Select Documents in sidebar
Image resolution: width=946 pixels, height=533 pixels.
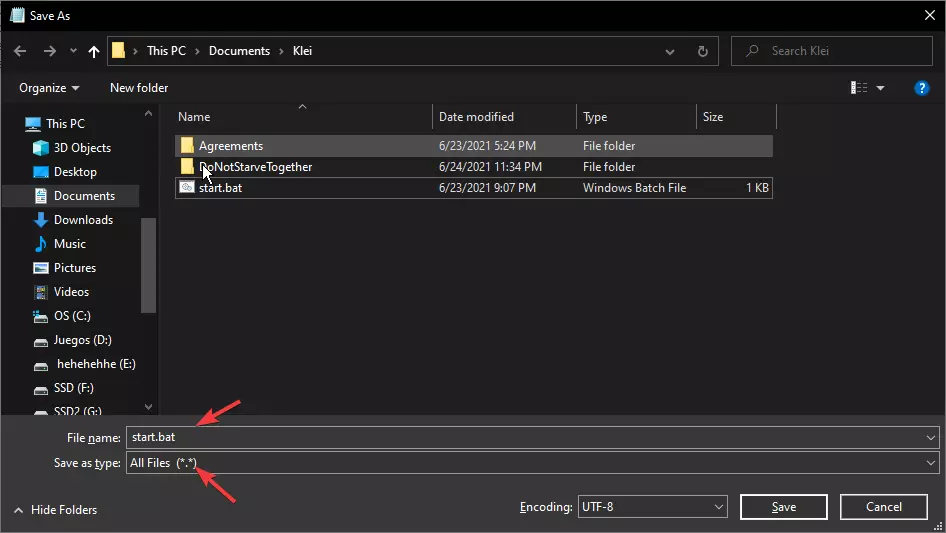[x=84, y=196]
